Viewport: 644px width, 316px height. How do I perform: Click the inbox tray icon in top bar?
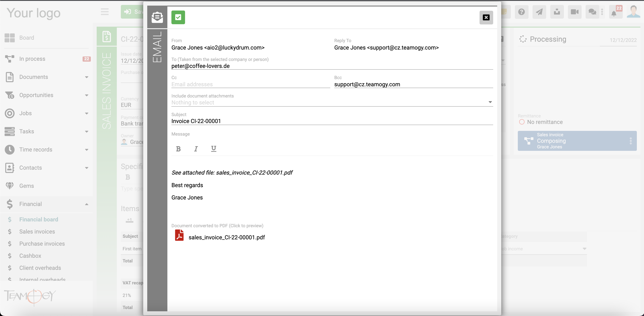click(x=557, y=12)
